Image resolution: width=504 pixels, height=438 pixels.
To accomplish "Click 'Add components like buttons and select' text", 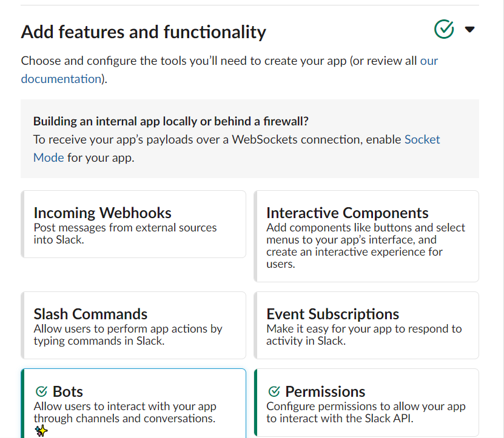I will (x=366, y=245).
